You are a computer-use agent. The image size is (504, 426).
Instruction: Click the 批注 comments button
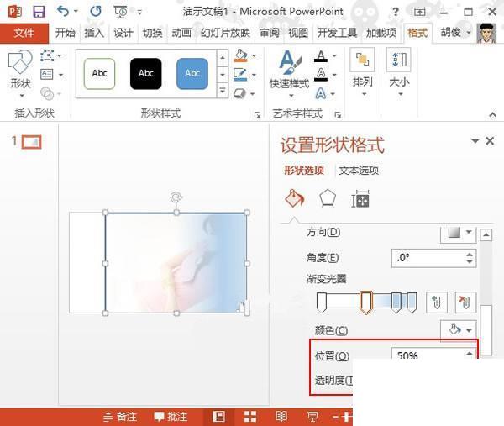171,417
